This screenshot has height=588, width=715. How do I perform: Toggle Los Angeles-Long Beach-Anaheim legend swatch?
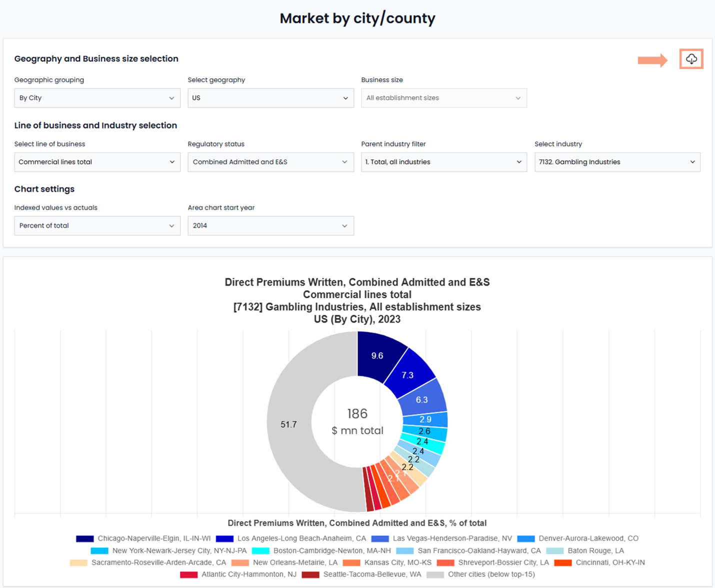pos(224,539)
